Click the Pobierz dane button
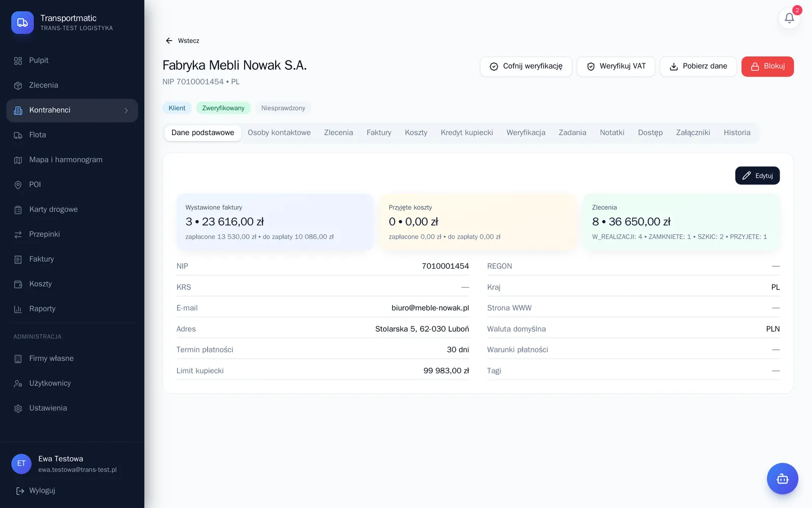The width and height of the screenshot is (812, 508). click(698, 67)
